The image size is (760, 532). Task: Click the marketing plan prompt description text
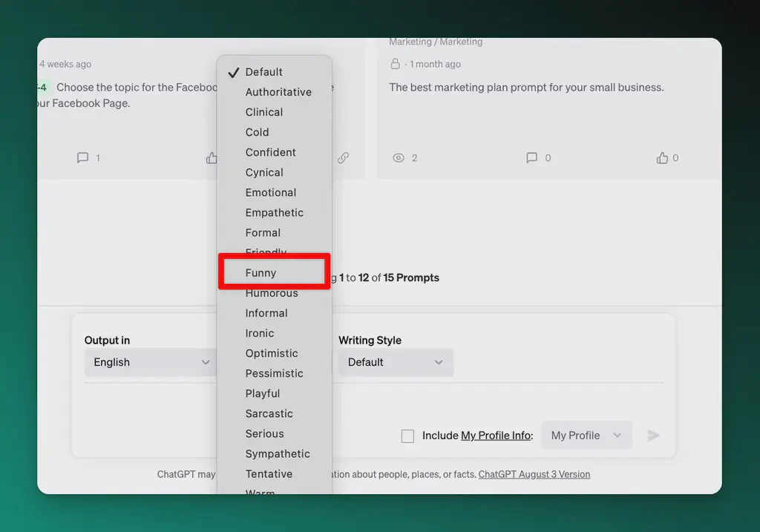[x=526, y=87]
